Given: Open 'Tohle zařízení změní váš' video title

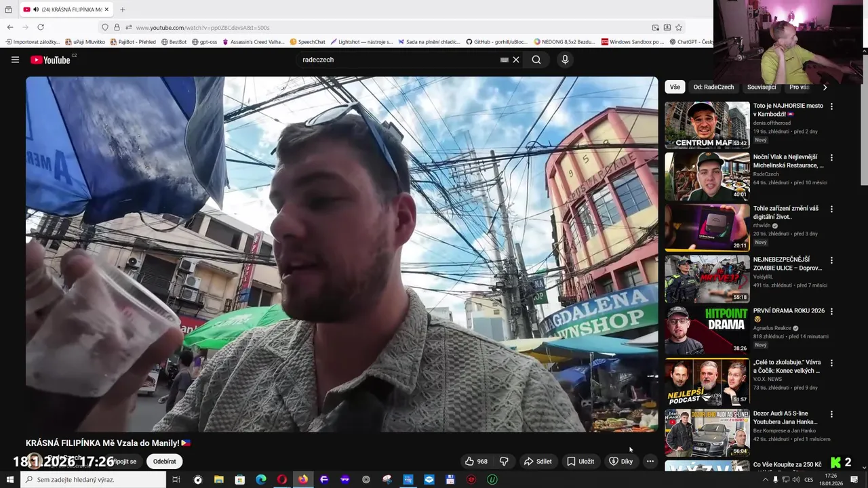Looking at the screenshot, I should point(786,212).
